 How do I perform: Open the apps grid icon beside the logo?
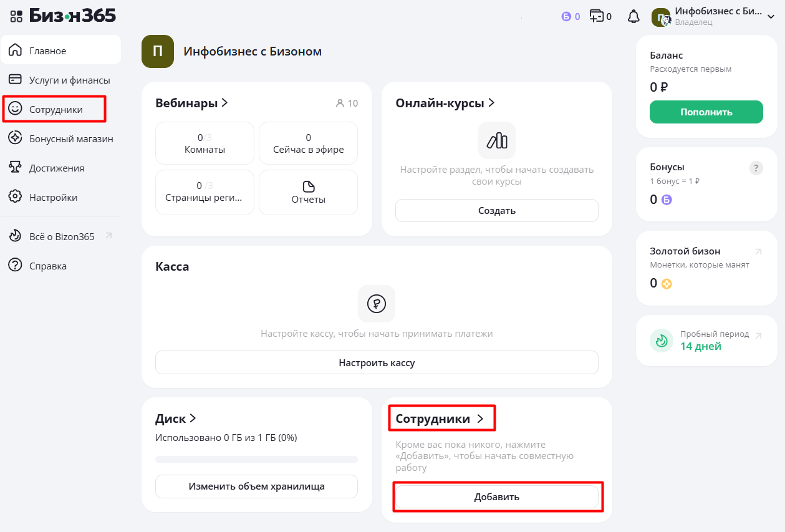coord(16,16)
